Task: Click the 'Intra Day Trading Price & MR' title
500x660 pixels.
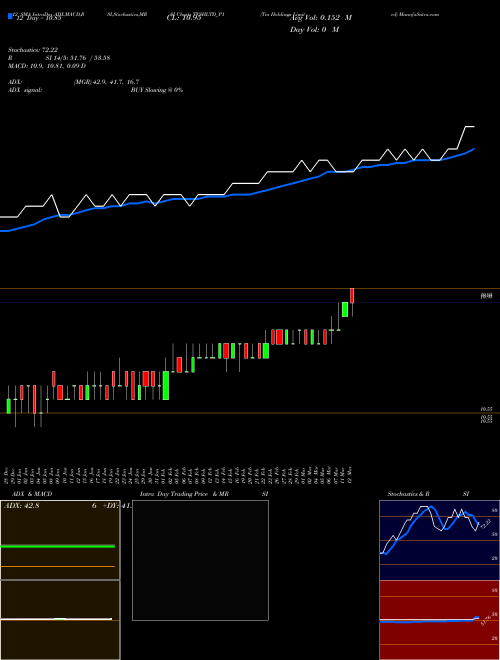Action: [x=184, y=494]
